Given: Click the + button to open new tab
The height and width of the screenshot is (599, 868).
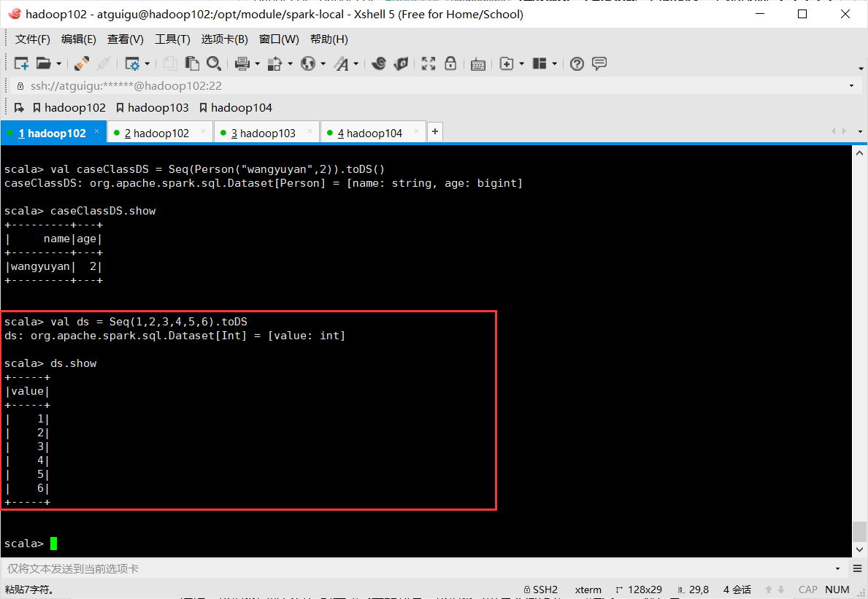Looking at the screenshot, I should [434, 131].
